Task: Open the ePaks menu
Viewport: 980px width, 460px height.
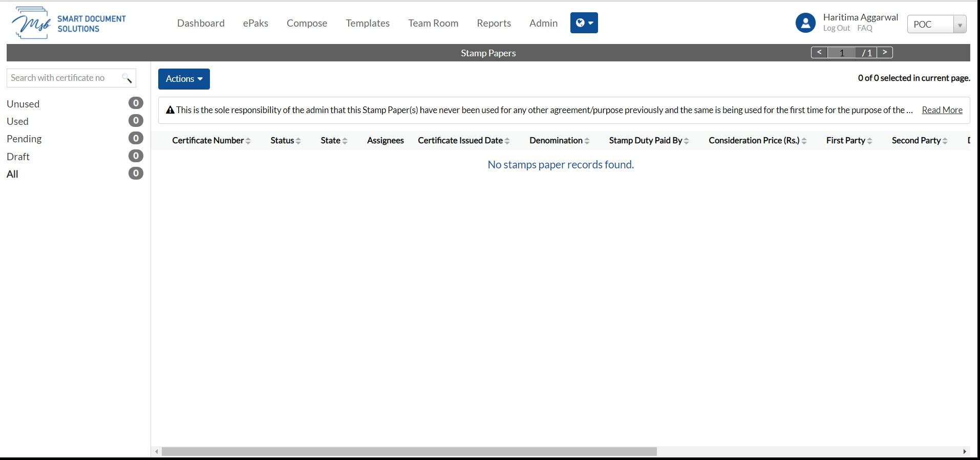Action: [x=255, y=23]
